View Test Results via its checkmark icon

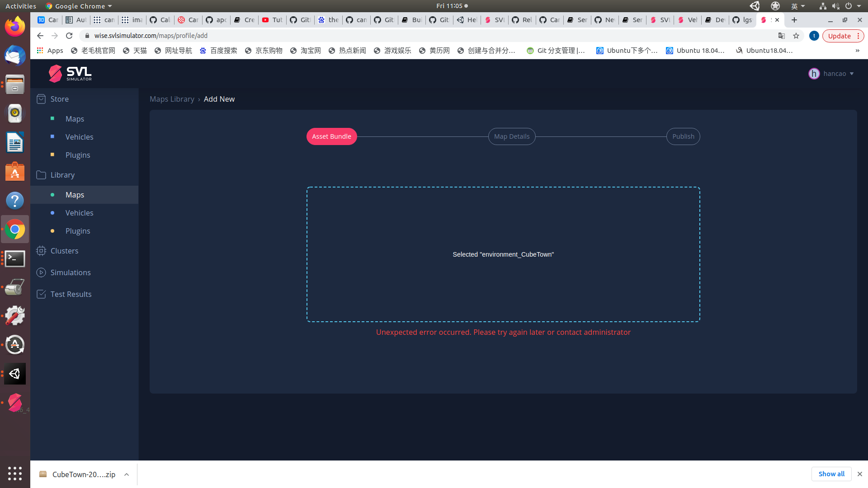pyautogui.click(x=41, y=294)
